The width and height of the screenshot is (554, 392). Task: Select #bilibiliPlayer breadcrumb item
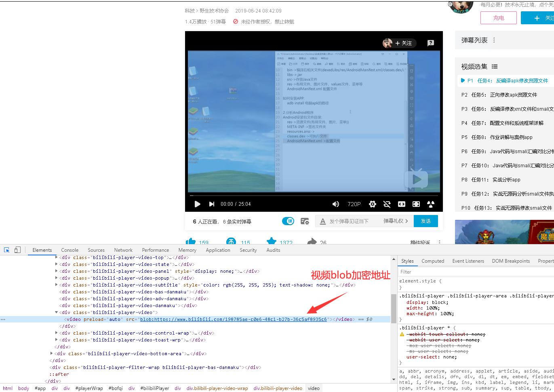[155, 388]
